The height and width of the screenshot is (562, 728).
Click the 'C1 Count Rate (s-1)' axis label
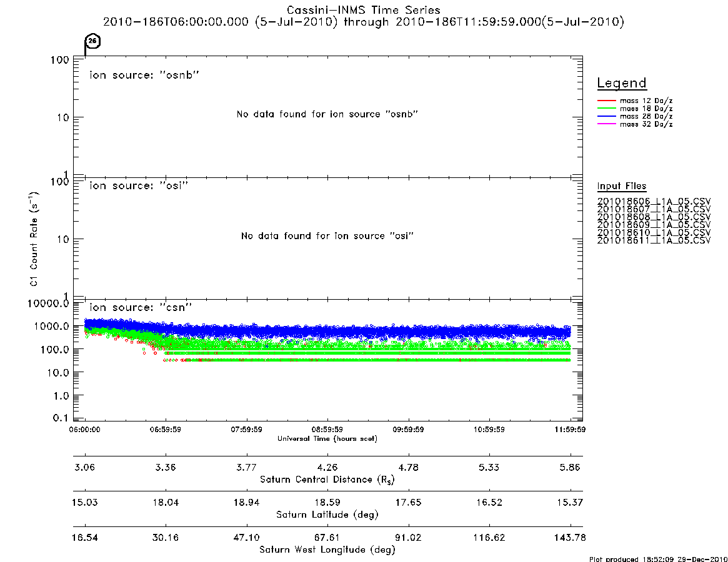coord(34,239)
